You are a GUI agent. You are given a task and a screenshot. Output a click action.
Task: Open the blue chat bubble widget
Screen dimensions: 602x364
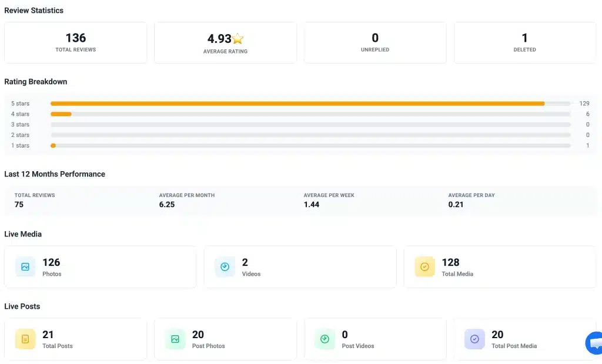coord(594,343)
